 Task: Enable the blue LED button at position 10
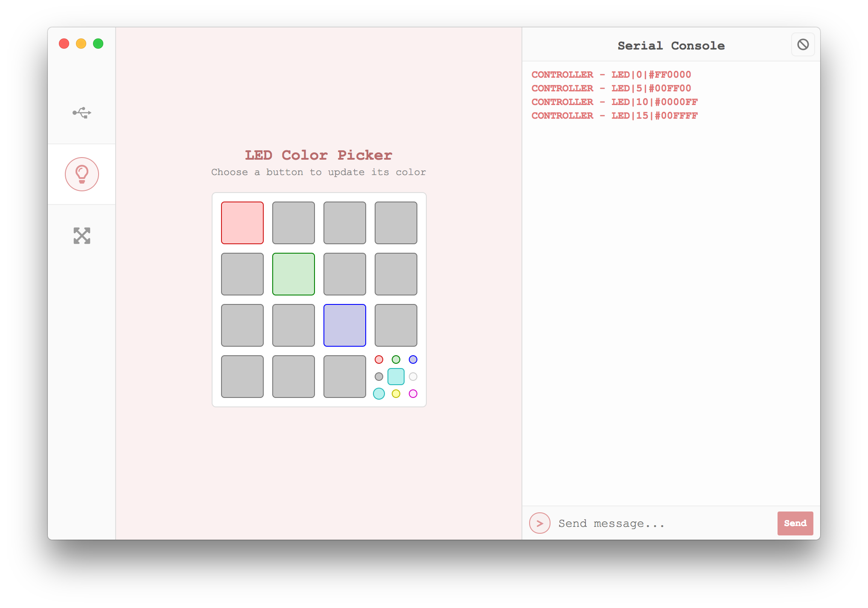(344, 325)
